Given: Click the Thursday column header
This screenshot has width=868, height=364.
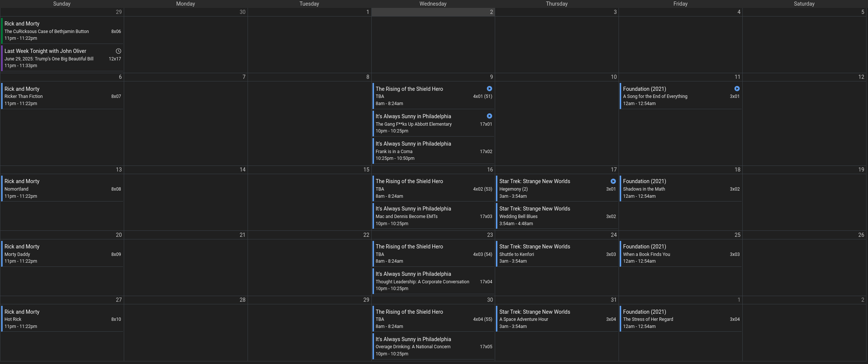Looking at the screenshot, I should click(x=557, y=4).
